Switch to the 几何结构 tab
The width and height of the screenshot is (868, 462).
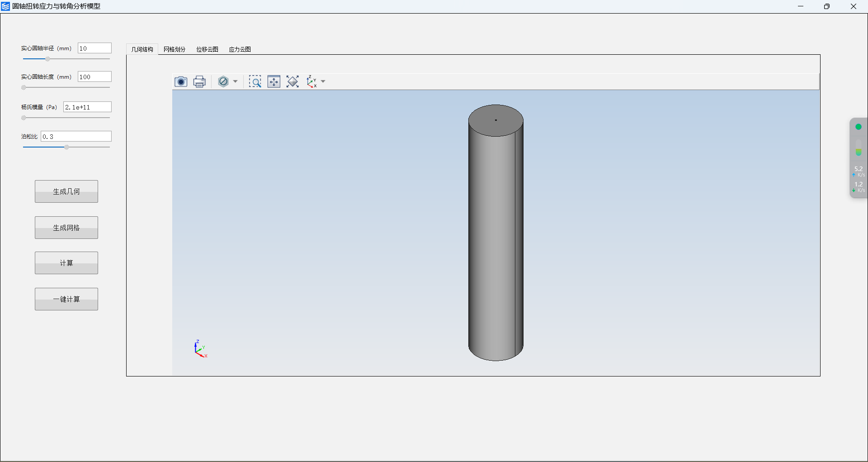coord(142,49)
